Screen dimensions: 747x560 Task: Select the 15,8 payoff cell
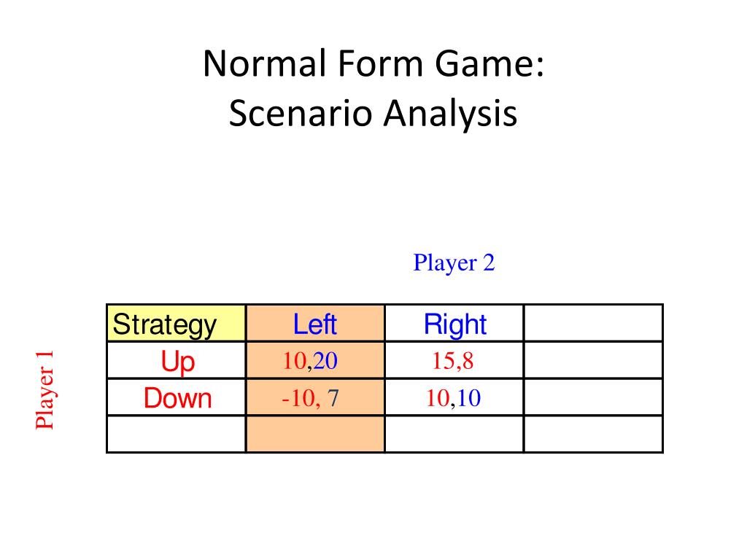coord(454,360)
